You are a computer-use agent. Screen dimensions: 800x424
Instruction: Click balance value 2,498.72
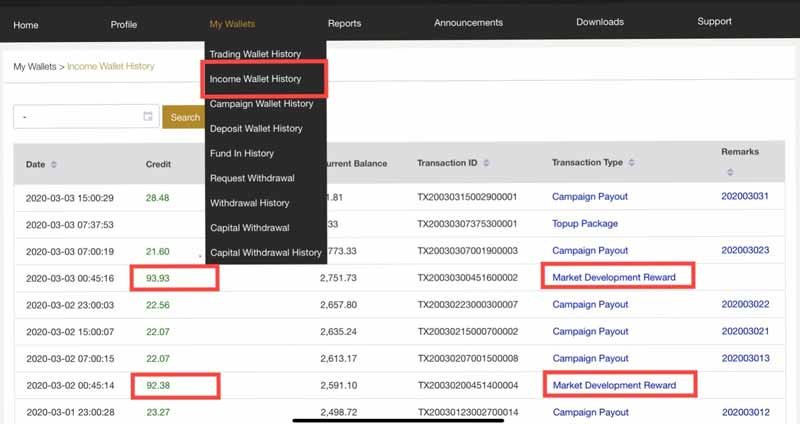pyautogui.click(x=339, y=412)
